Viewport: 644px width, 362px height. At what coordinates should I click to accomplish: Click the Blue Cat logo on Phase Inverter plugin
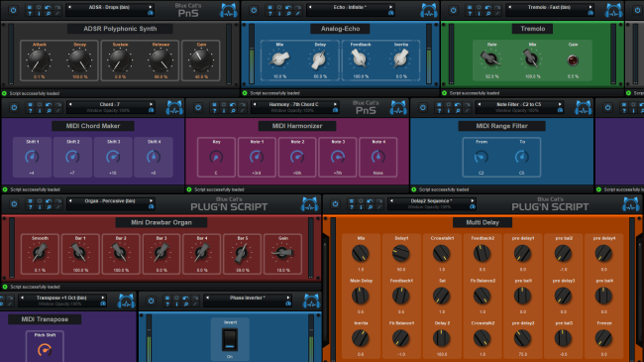pyautogui.click(x=312, y=302)
